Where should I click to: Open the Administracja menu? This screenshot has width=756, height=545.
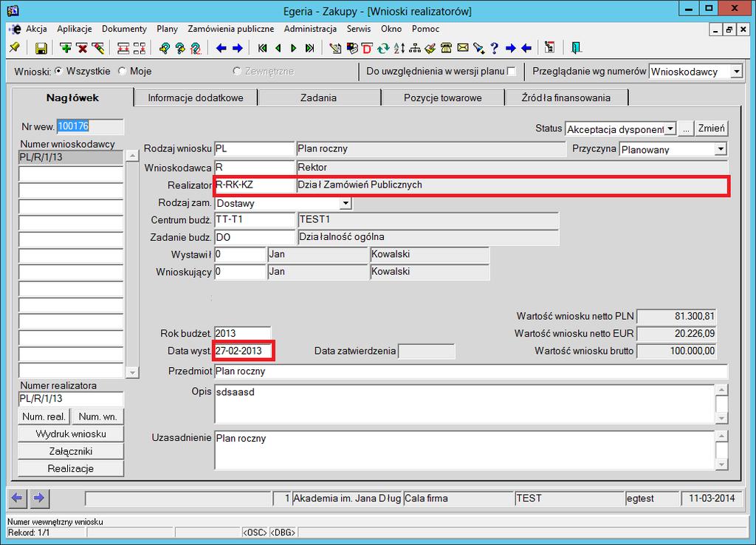(311, 29)
